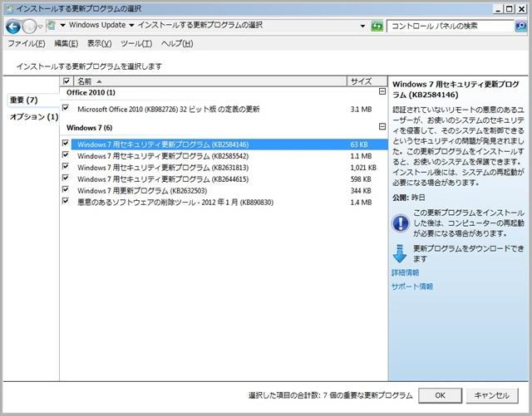Close the update selection window
Screen dimensions: 532x416
click(521, 9)
